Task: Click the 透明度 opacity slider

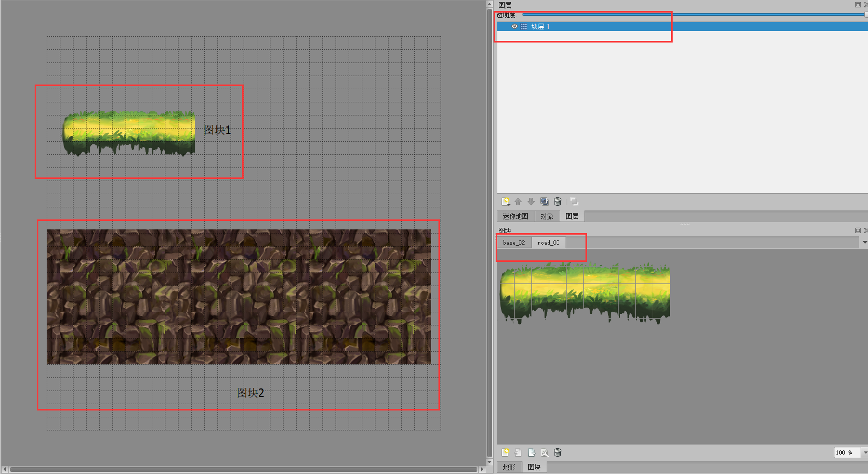Action: 694,15
